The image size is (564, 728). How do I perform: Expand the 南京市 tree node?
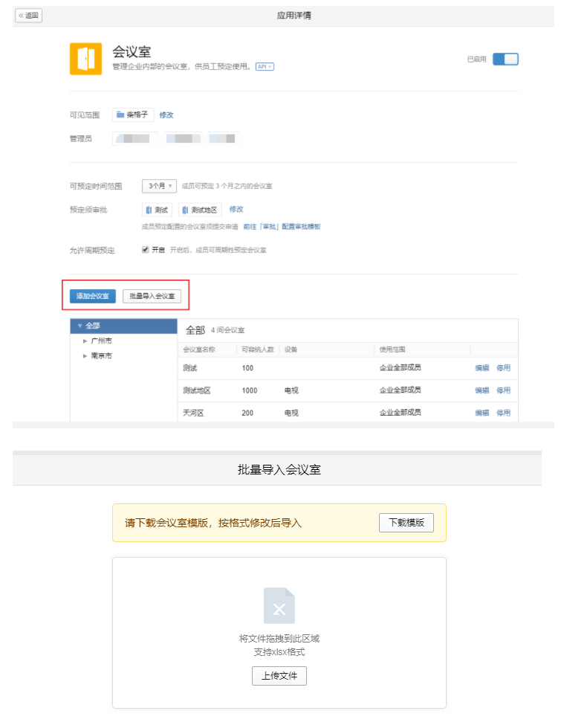coord(85,356)
